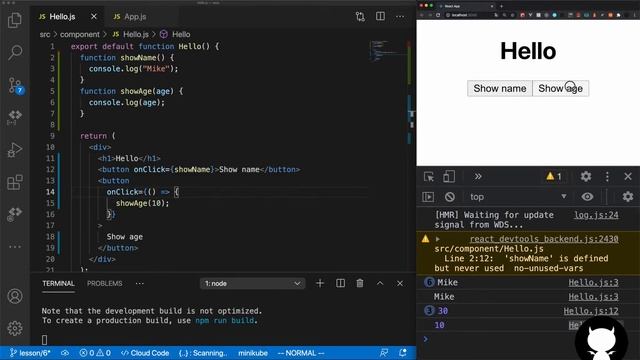Activate the inspect element picker in DevTools

(429, 177)
